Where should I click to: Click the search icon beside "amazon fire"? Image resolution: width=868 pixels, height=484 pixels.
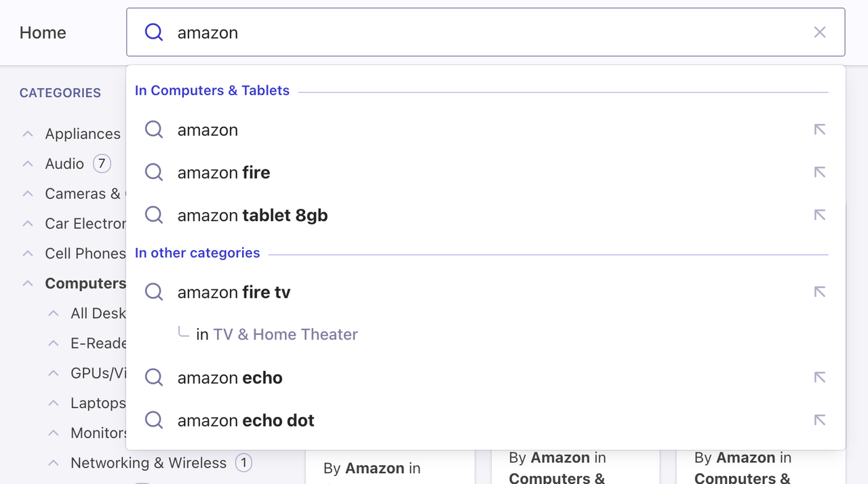(153, 172)
